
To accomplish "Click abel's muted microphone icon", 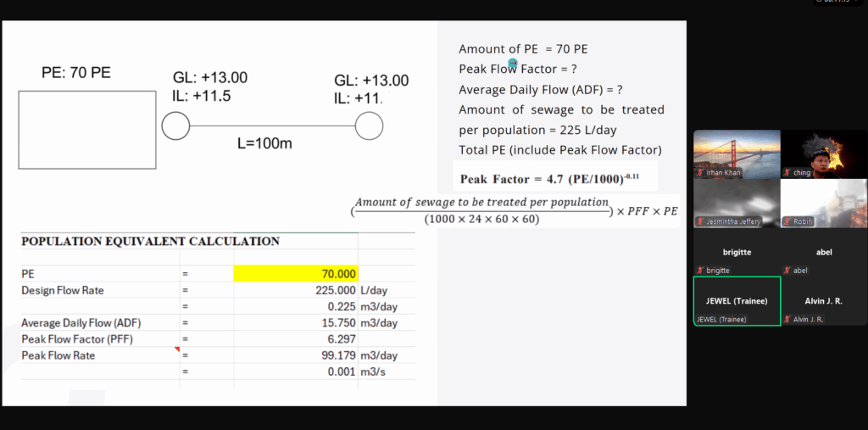I will 787,271.
